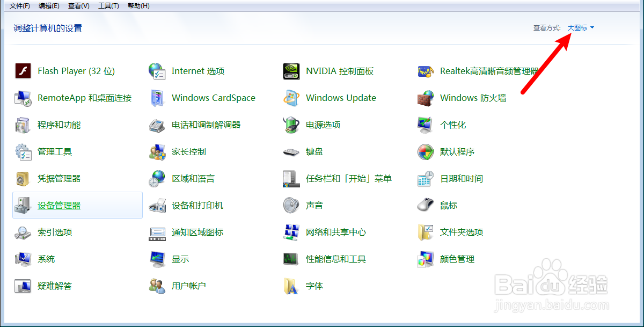This screenshot has height=327, width=644.
Task: Click the 日期和时间 calendar icon
Action: [426, 178]
